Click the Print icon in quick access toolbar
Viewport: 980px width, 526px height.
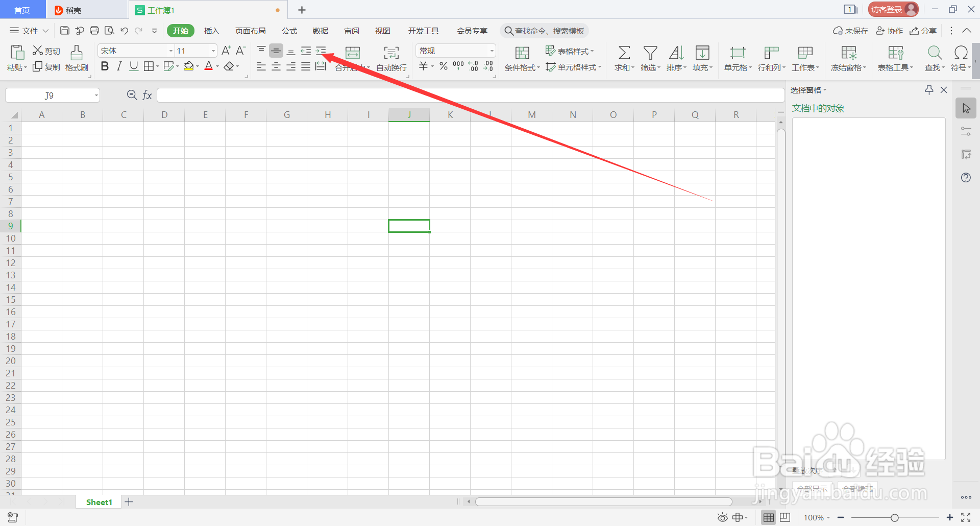94,31
